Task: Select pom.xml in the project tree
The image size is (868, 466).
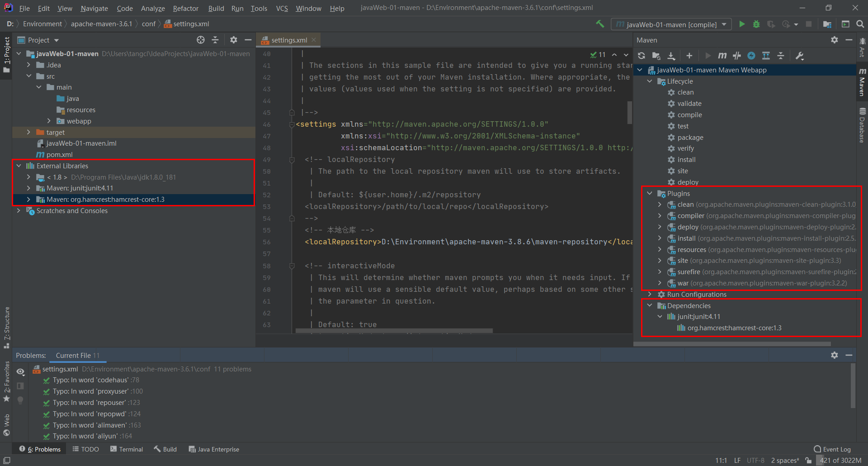Action: point(59,155)
